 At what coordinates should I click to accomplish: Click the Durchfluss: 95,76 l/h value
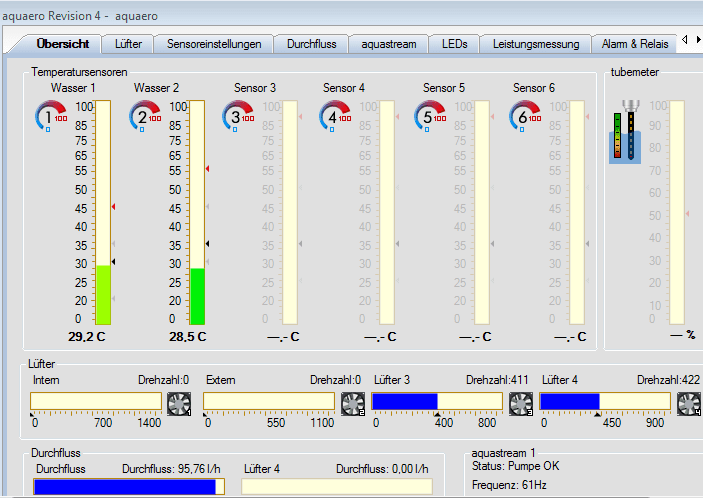171,469
